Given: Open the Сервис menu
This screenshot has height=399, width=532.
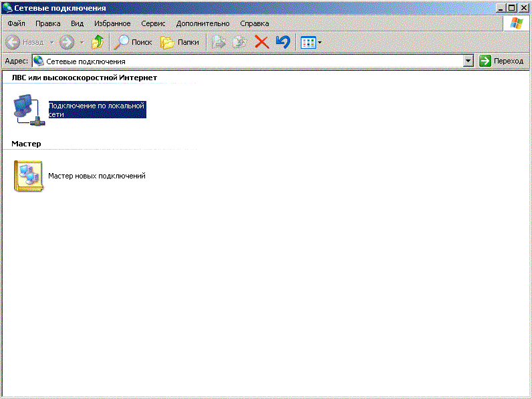Looking at the screenshot, I should coord(153,23).
